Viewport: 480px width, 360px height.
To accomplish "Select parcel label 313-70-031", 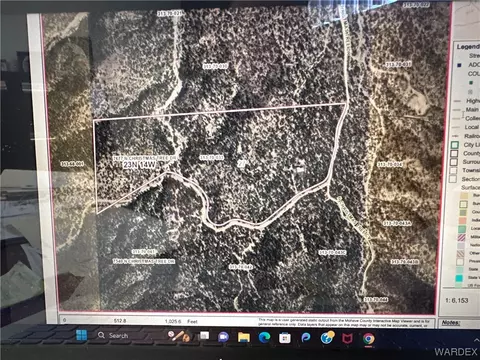I will [x=398, y=64].
